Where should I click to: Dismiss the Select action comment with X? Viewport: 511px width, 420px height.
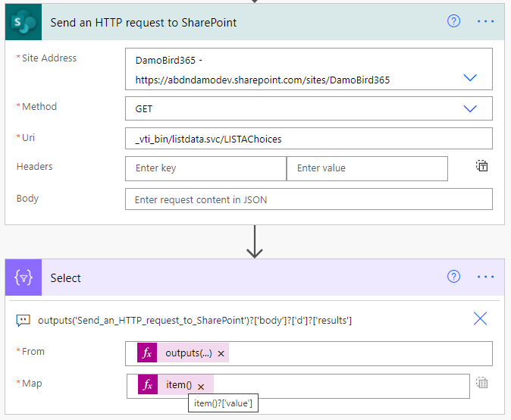click(480, 318)
